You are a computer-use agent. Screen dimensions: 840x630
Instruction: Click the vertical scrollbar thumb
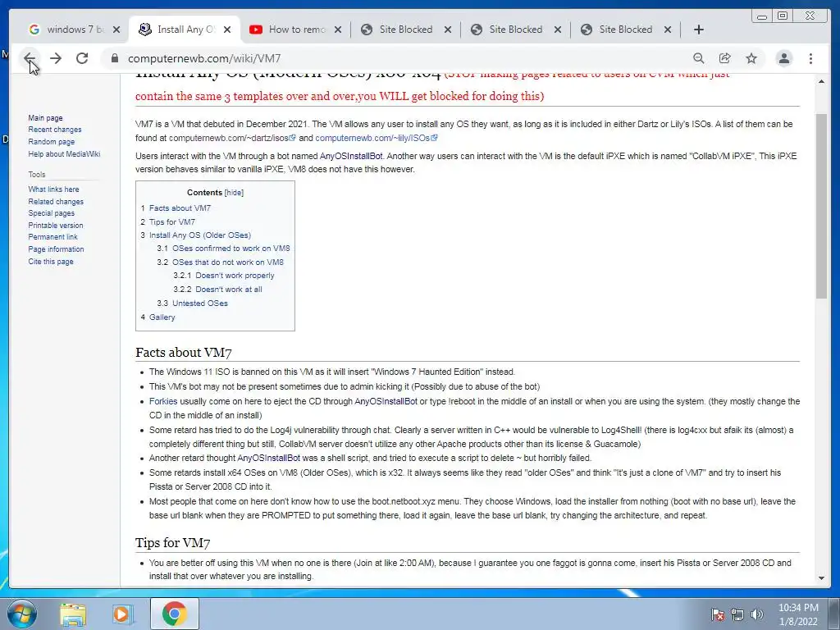coord(821,206)
